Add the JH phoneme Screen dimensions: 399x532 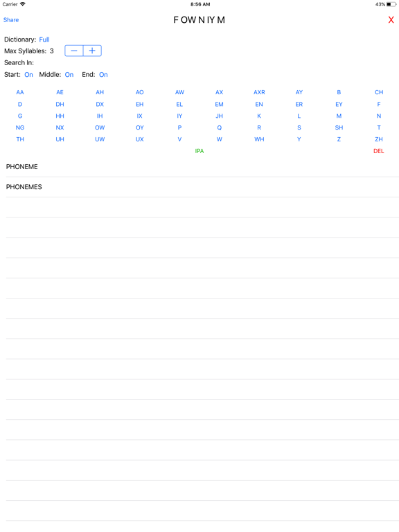[219, 116]
